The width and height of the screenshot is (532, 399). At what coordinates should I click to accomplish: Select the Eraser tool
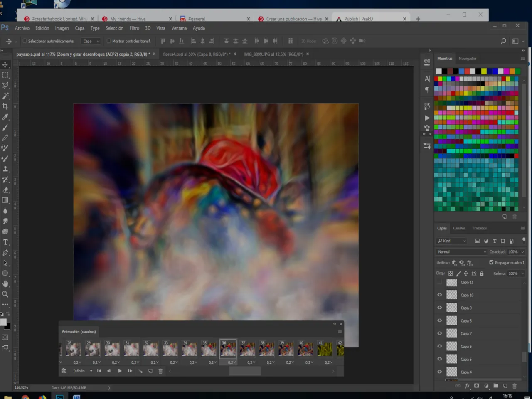click(x=5, y=190)
